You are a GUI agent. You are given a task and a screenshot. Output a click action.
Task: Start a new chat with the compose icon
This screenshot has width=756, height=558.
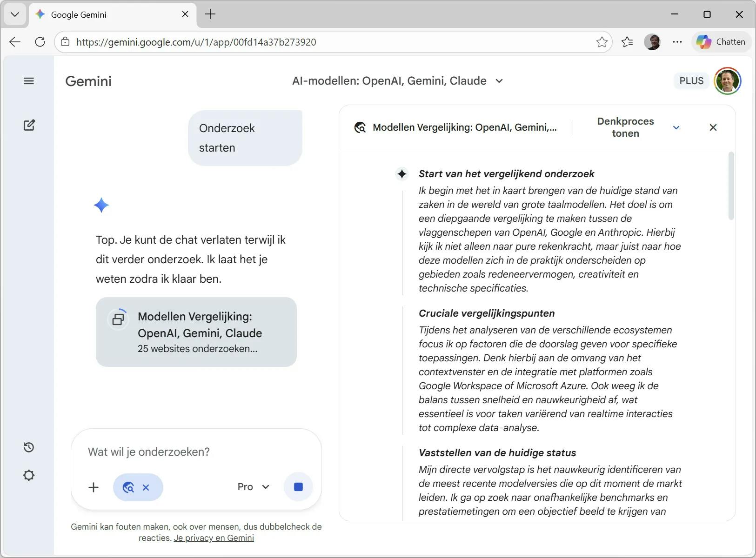(x=29, y=125)
